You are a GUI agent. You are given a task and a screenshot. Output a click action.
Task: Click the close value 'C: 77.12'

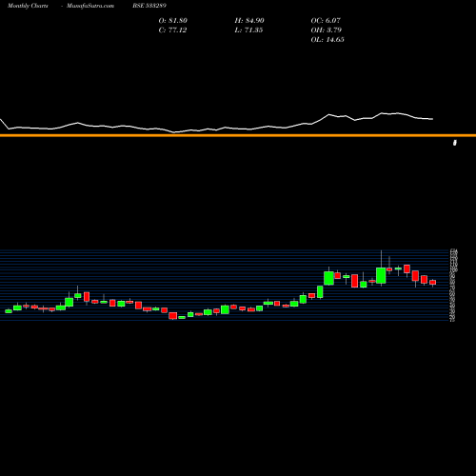pos(172,30)
